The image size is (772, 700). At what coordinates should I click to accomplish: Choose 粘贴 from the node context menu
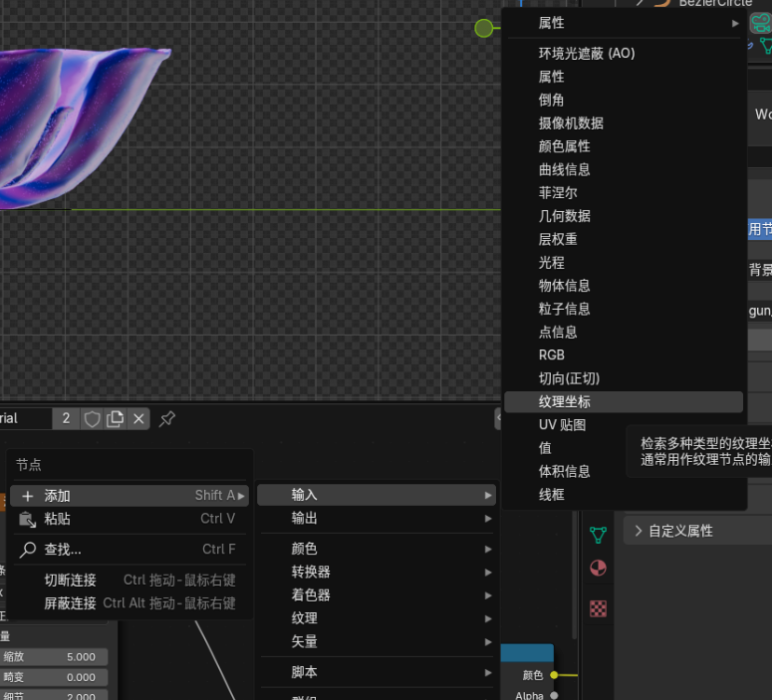129,519
